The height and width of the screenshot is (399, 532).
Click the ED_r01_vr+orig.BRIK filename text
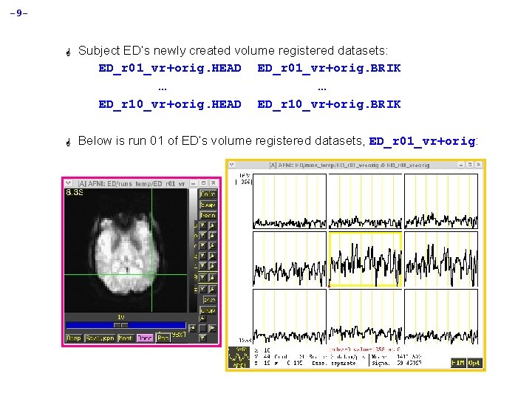click(x=329, y=68)
